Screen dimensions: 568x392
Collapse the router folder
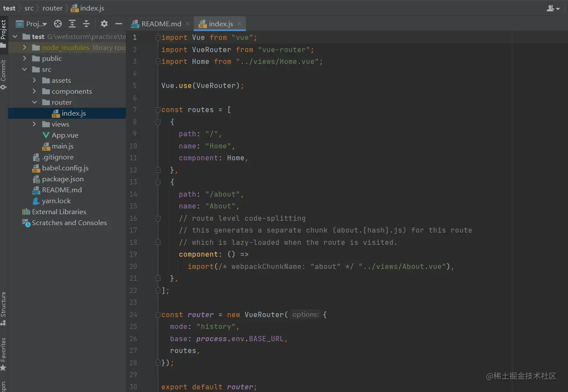tap(34, 102)
